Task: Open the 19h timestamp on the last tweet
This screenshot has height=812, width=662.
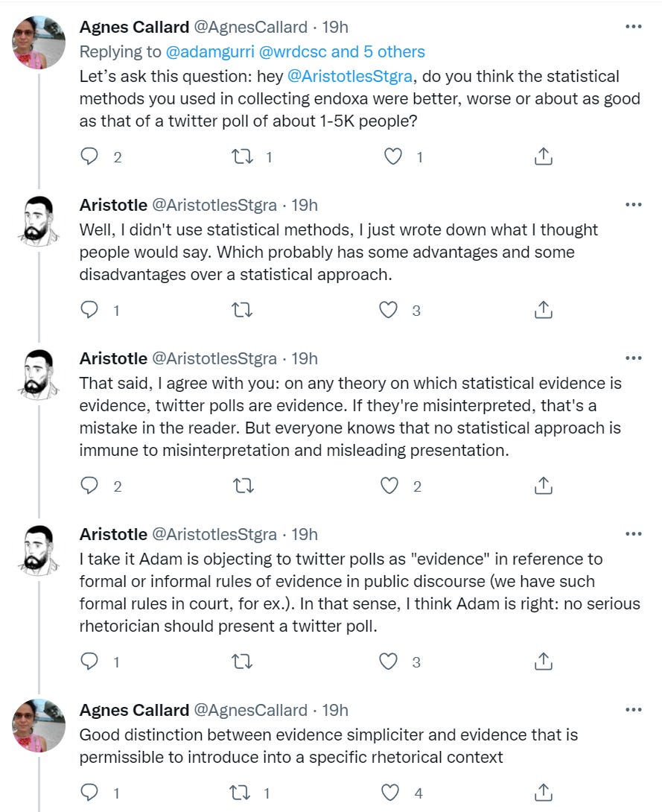Action: tap(335, 710)
